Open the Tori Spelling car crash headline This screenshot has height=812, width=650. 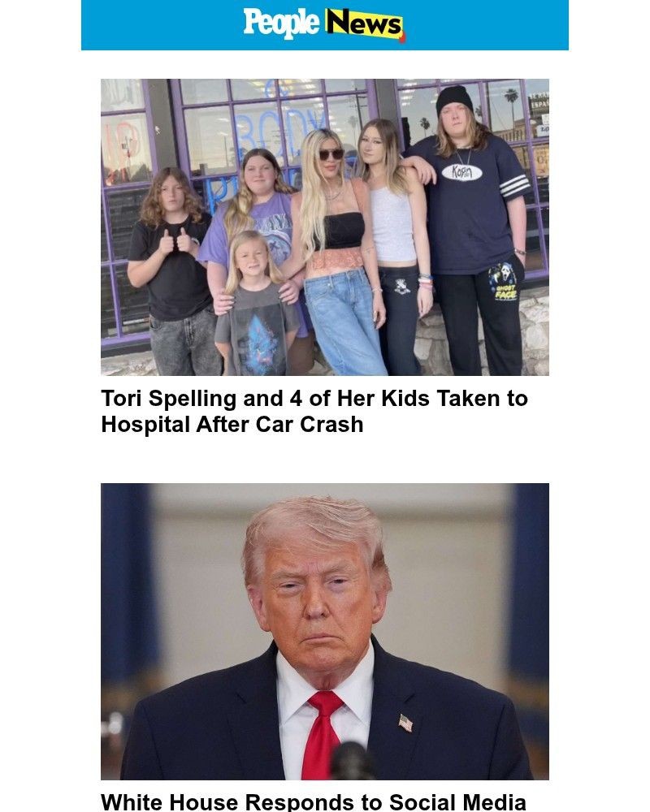coord(314,411)
